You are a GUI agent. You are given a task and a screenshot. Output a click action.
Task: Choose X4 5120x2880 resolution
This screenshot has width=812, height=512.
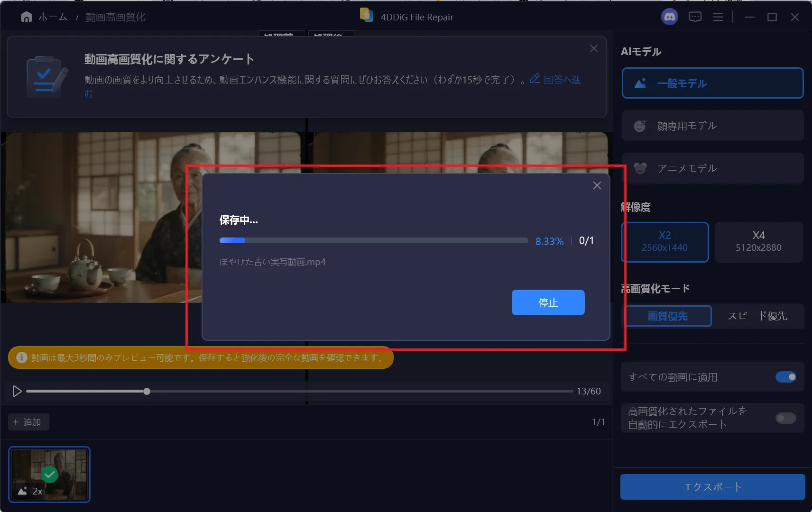[758, 242]
